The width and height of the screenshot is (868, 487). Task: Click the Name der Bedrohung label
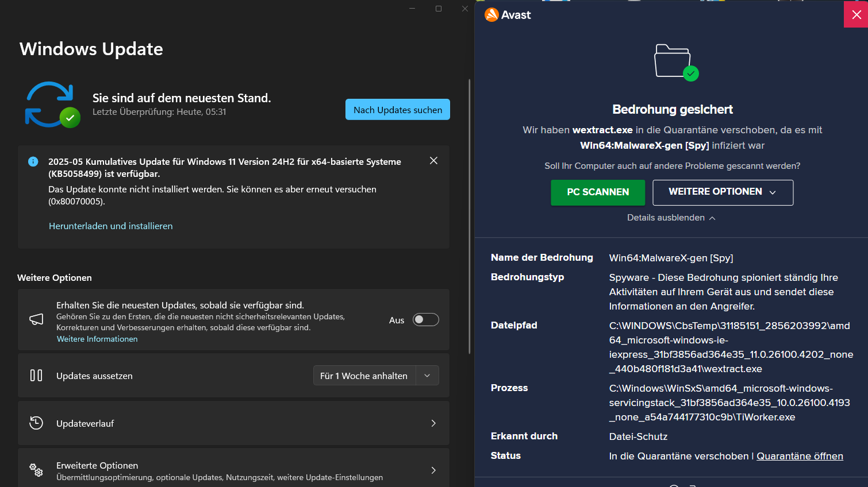click(x=542, y=257)
